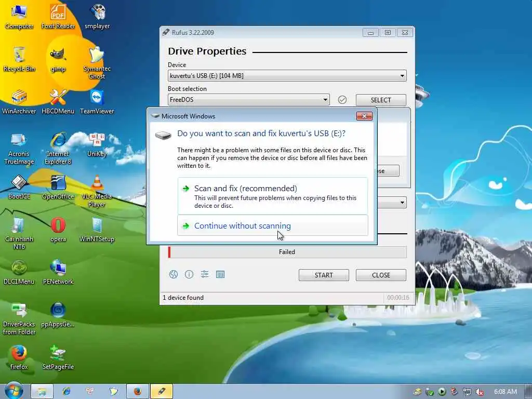Launch opera desktop icon
The height and width of the screenshot is (399, 532).
[x=58, y=230]
